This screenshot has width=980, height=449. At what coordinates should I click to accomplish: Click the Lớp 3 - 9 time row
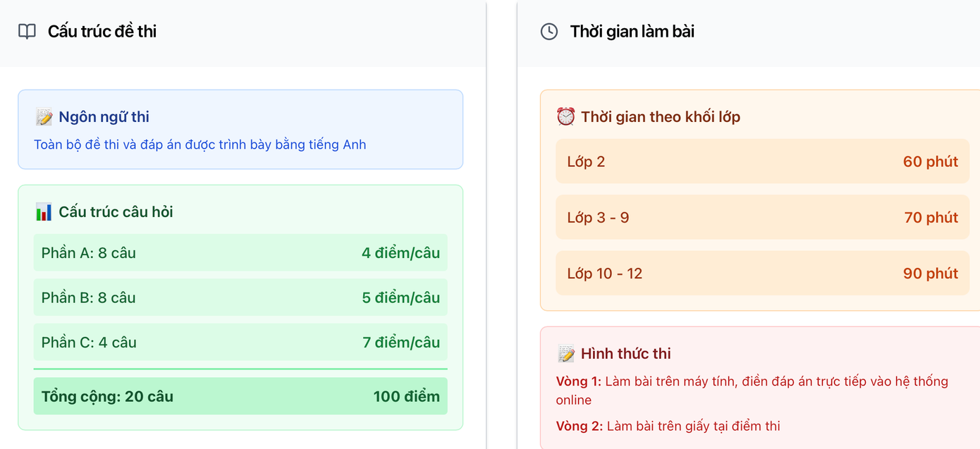pos(762,217)
